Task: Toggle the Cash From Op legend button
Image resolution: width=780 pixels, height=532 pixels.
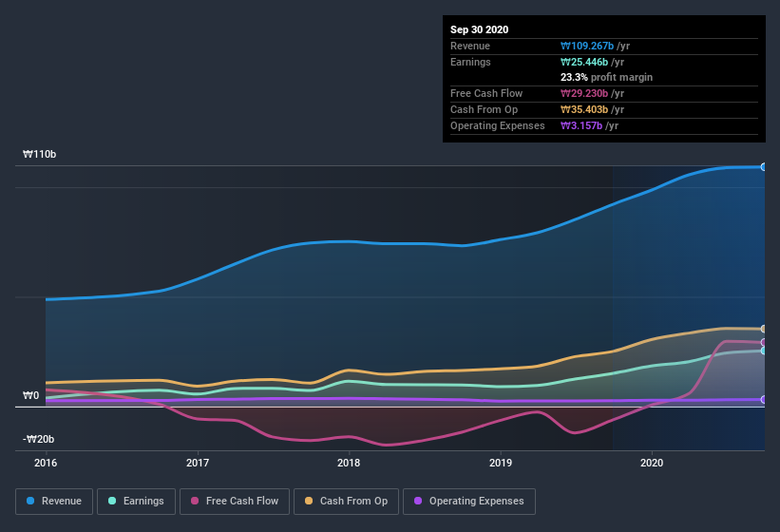Action: click(346, 502)
